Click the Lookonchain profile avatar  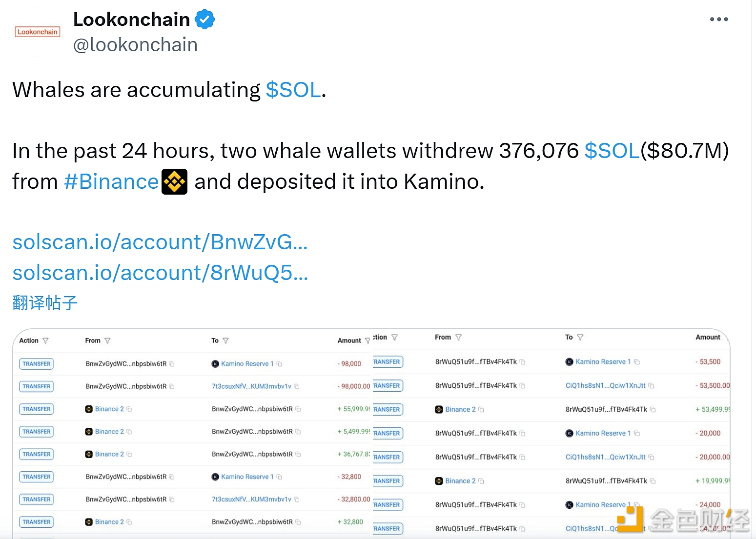pos(38,32)
